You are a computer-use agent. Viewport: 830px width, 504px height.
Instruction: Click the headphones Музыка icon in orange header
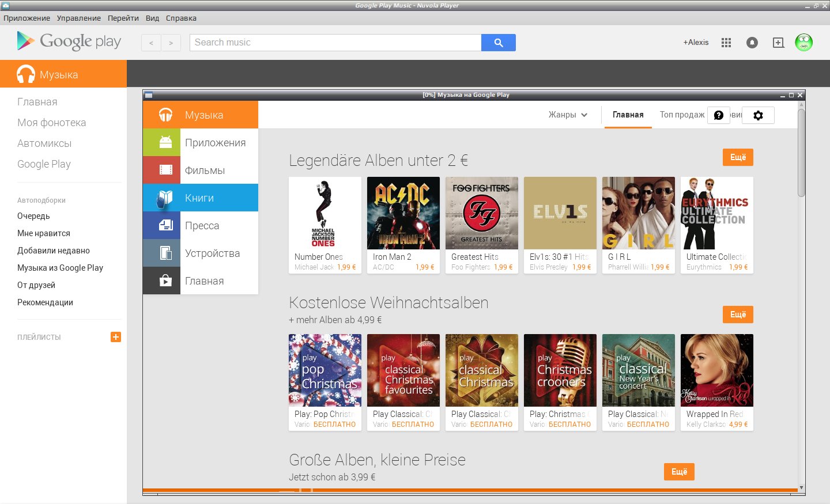26,74
